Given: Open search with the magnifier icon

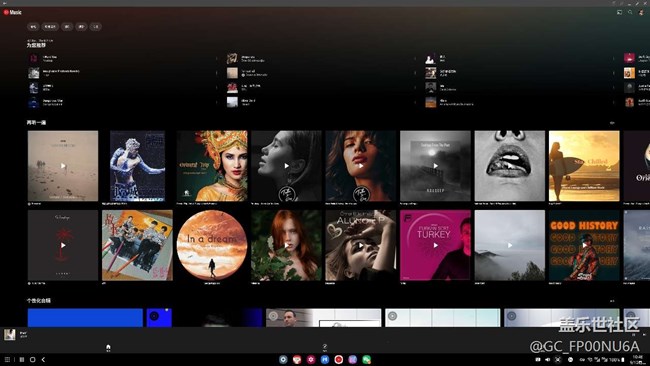Looking at the screenshot, I should pos(630,12).
